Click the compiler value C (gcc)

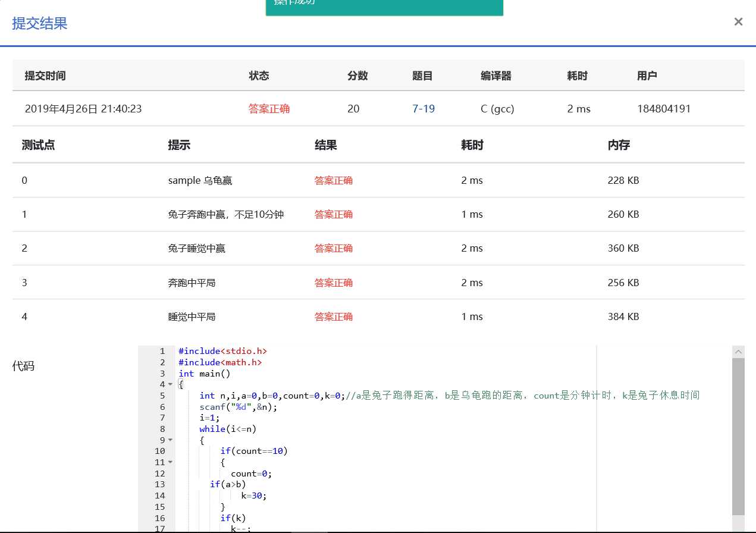pyautogui.click(x=497, y=109)
